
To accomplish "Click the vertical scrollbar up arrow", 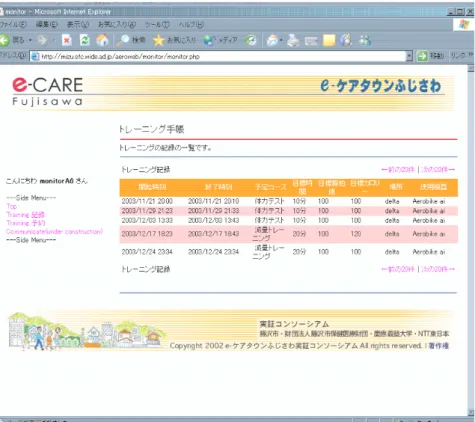I will click(471, 69).
